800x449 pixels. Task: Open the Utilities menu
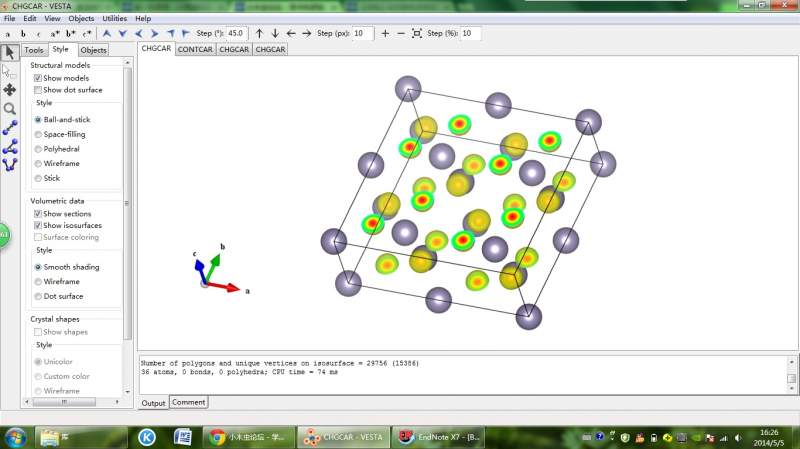pyautogui.click(x=115, y=18)
